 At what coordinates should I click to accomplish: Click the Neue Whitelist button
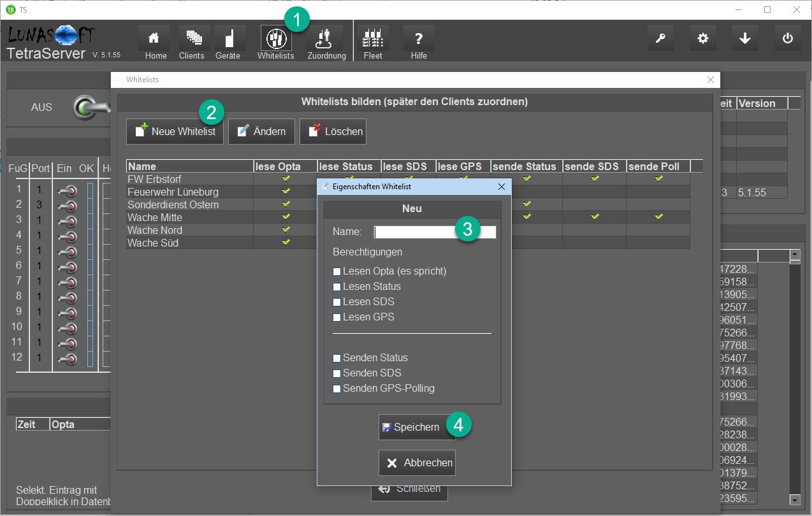pyautogui.click(x=175, y=131)
